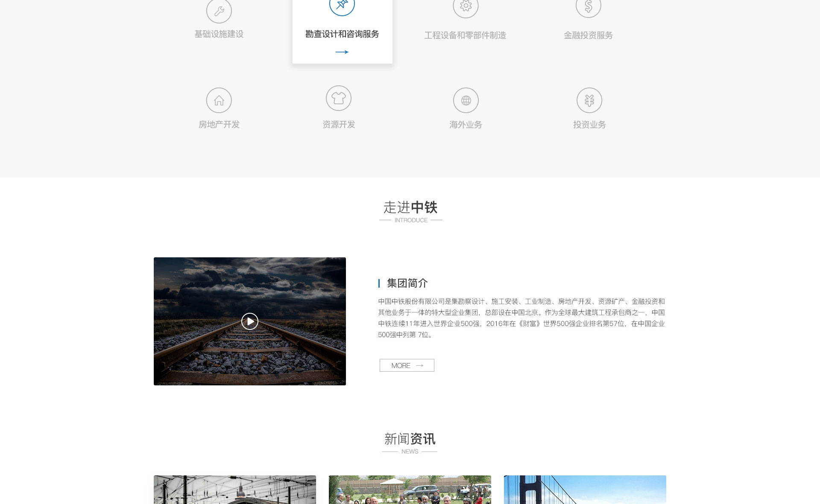The image size is (820, 504).
Task: Click the 集团简介 heading
Action: tap(407, 283)
